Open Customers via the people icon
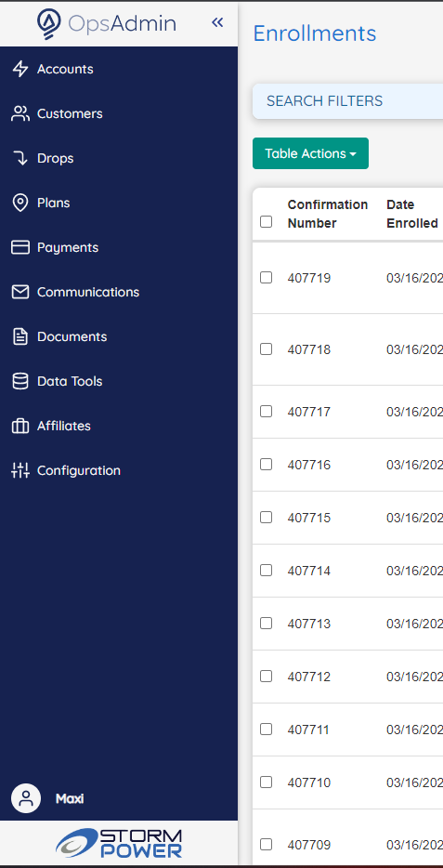Screen dimensions: 443x868 coord(20,114)
